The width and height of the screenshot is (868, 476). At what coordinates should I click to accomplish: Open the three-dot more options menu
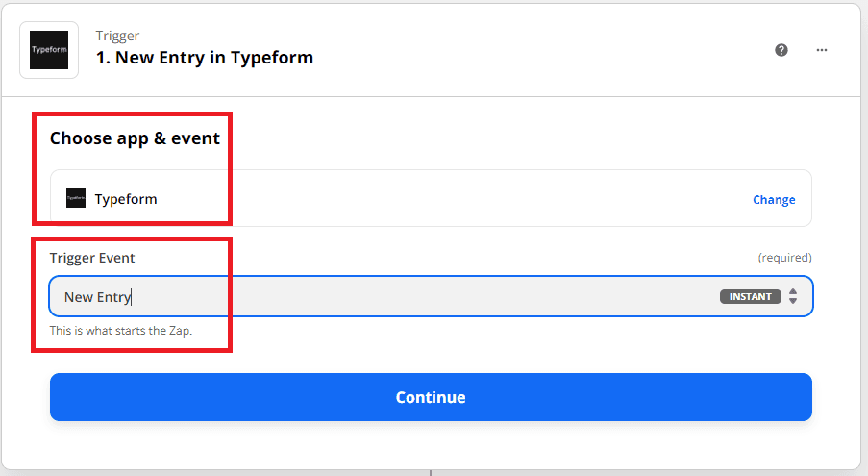coord(822,50)
